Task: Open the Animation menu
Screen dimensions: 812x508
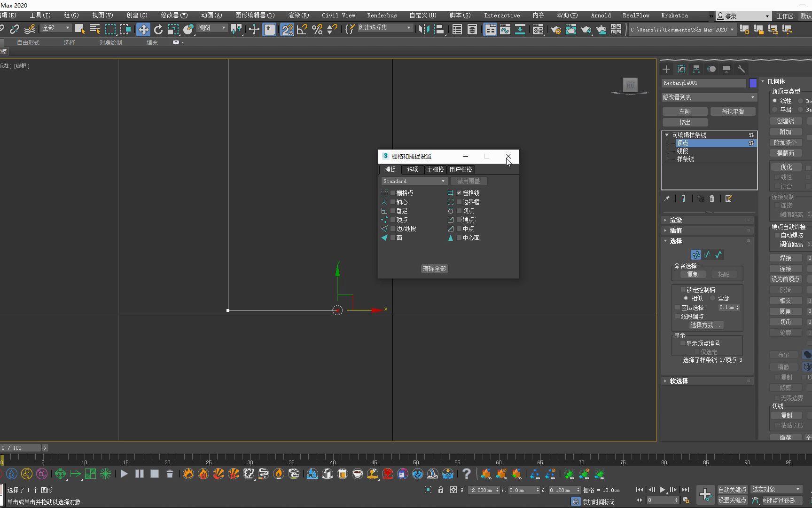Action: click(211, 16)
